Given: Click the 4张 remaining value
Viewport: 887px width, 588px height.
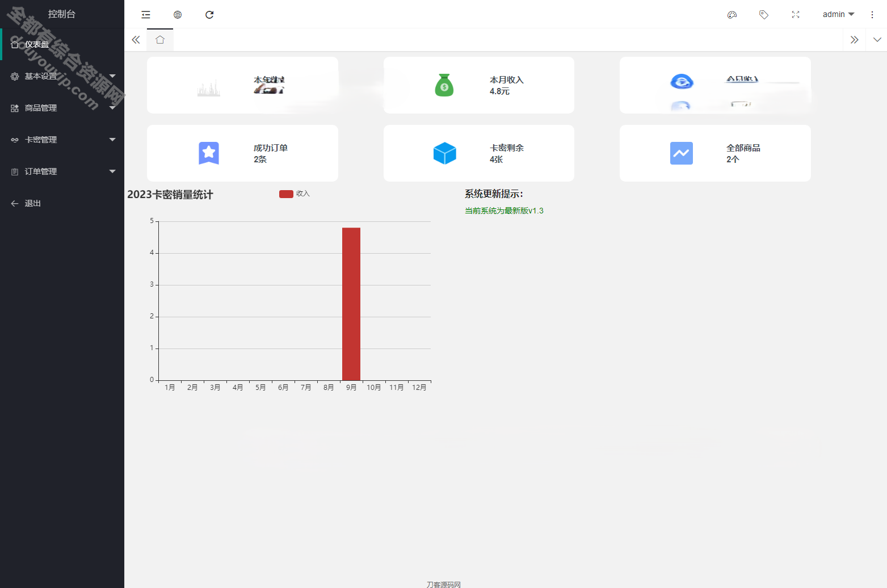Looking at the screenshot, I should [x=497, y=159].
